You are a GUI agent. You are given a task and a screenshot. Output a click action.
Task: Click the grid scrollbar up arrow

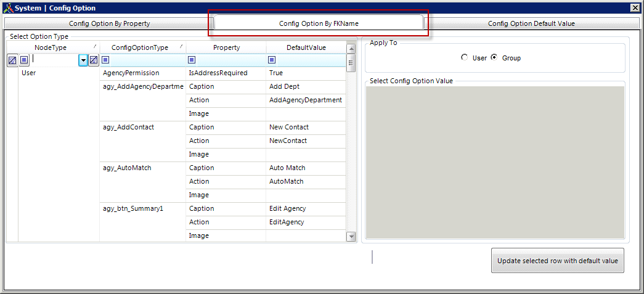coord(351,48)
